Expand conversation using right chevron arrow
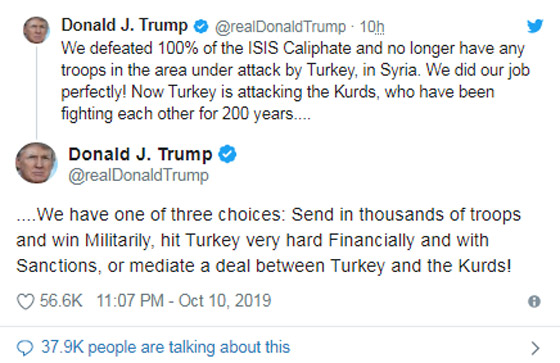The height and width of the screenshot is (363, 560). 535,348
